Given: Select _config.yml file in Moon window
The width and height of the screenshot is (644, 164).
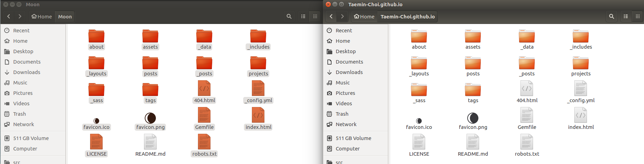Looking at the screenshot, I should click(x=258, y=92).
